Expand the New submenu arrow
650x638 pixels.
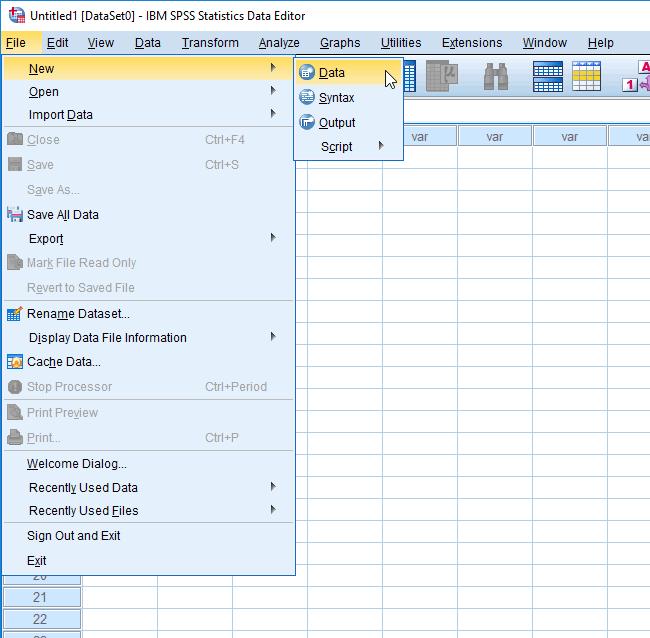click(273, 67)
